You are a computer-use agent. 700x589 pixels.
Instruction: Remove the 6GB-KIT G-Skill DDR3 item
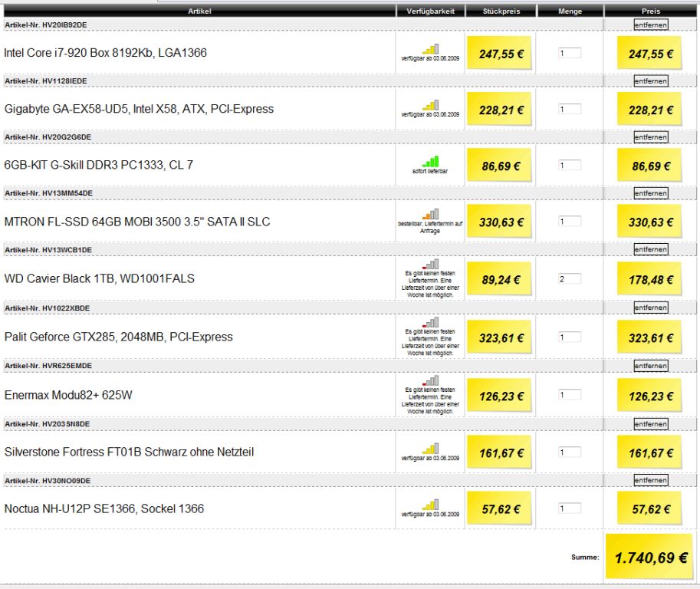[x=651, y=137]
